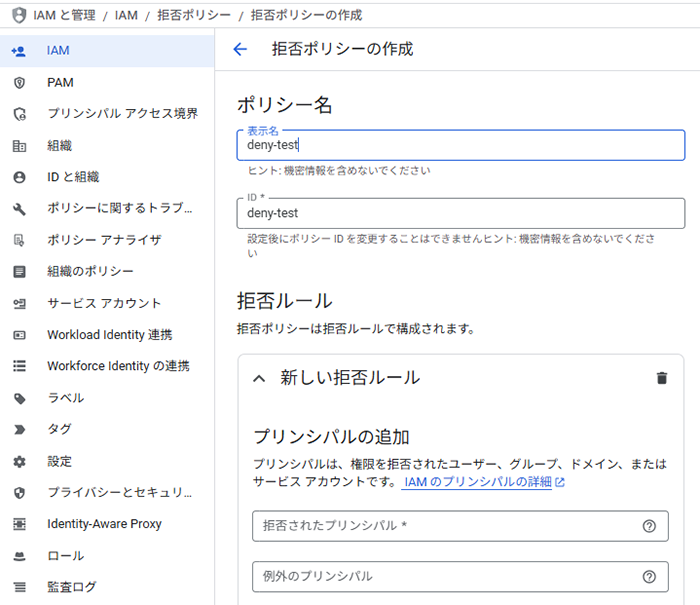The image size is (700, 605).
Task: Click the 設定 gear icon in sidebar
Action: [19, 461]
